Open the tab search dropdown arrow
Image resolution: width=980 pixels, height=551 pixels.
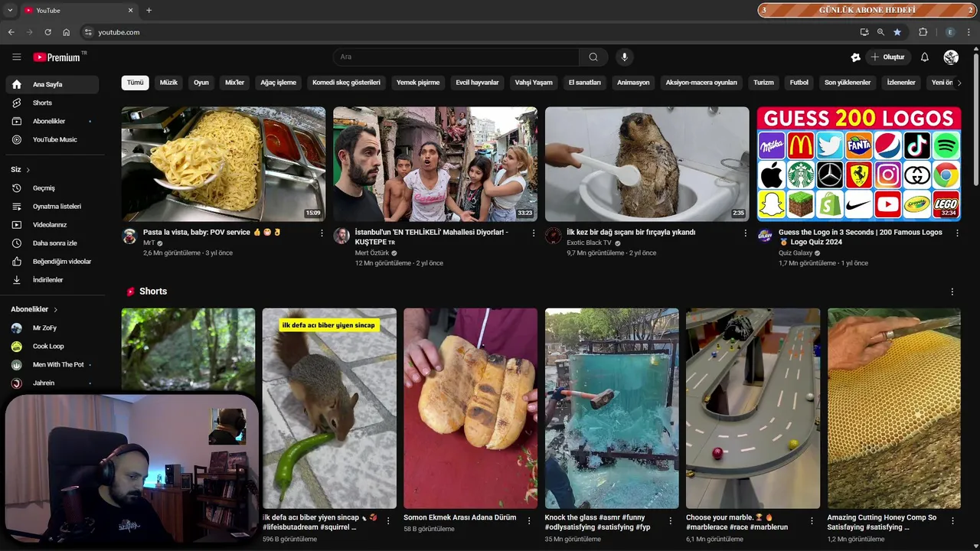point(10,11)
